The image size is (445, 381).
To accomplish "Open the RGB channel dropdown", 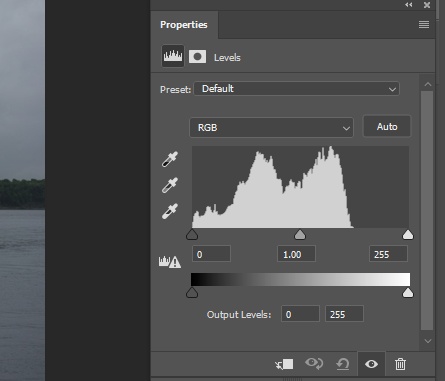I will point(271,127).
